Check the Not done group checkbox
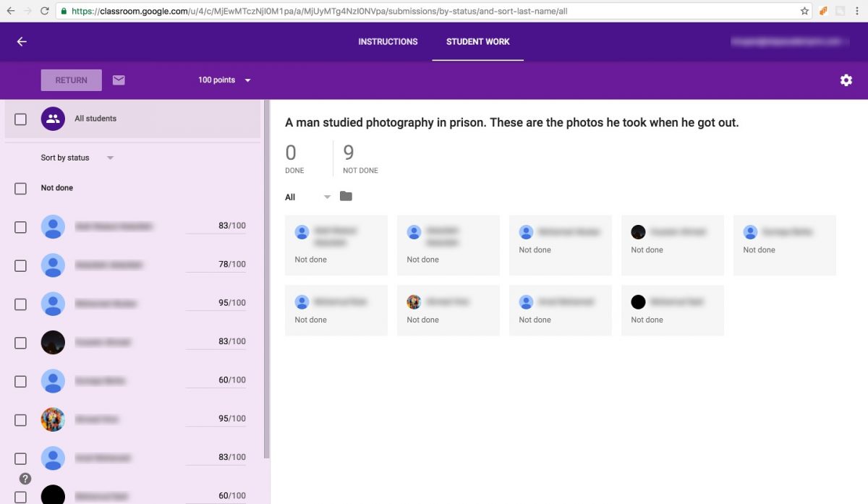Screen dimensions: 868x504 [x=20, y=187]
